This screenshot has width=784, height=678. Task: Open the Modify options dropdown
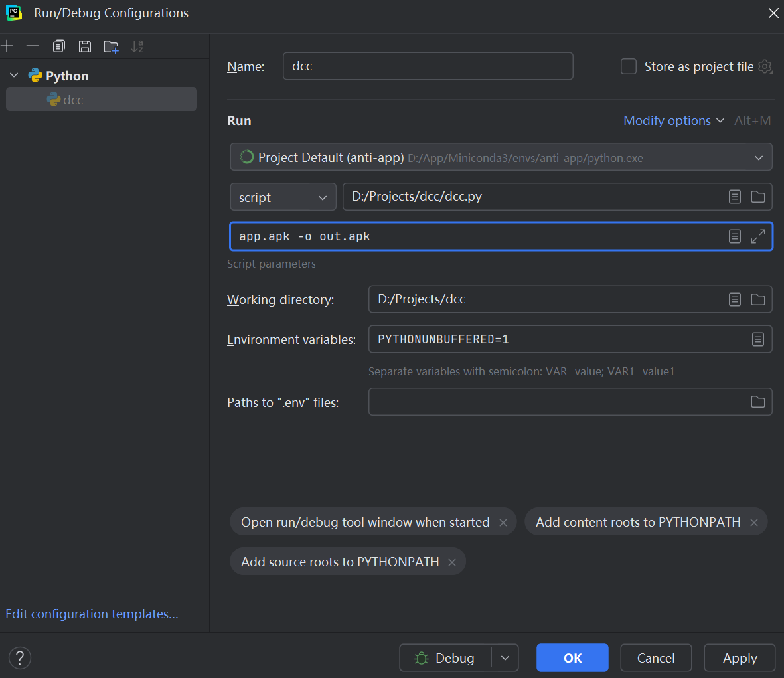pos(674,120)
